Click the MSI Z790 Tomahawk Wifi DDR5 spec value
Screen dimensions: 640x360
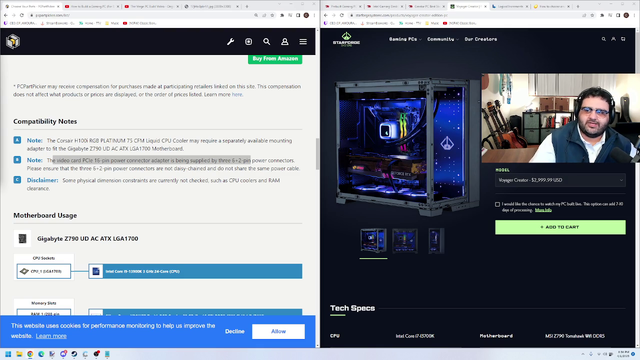[575, 336]
